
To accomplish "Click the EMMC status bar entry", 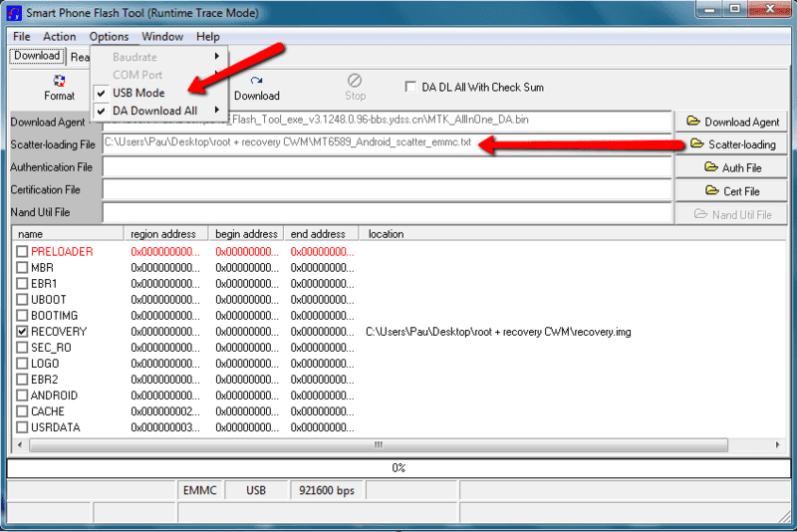I will click(x=200, y=490).
